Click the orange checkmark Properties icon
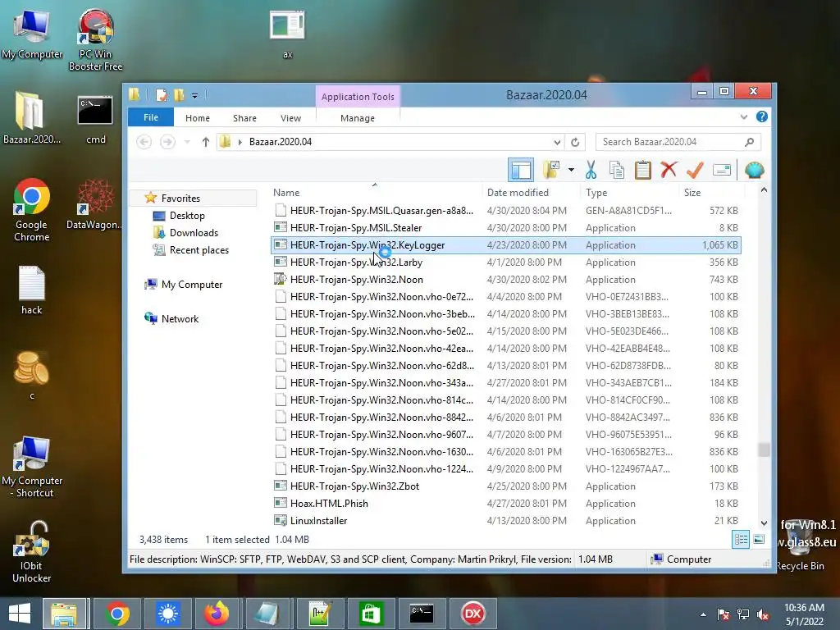This screenshot has height=630, width=840. (x=695, y=171)
